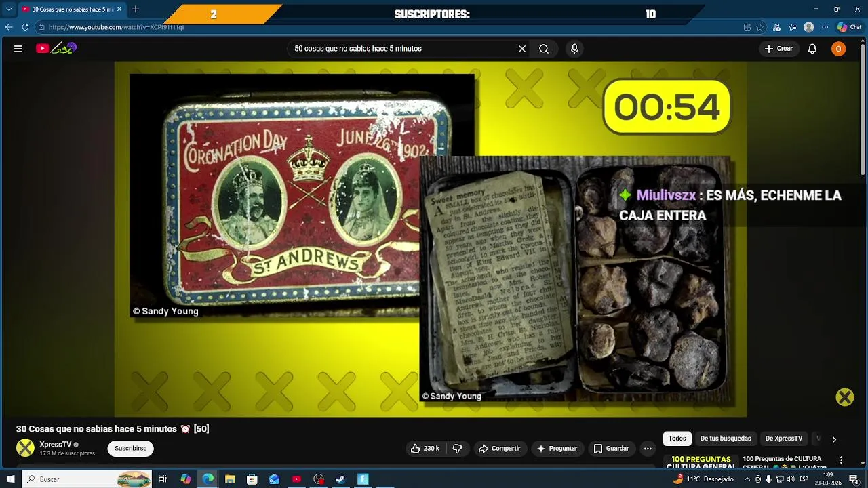Select the De XpressTV chip
The width and height of the screenshot is (868, 488).
(x=784, y=439)
